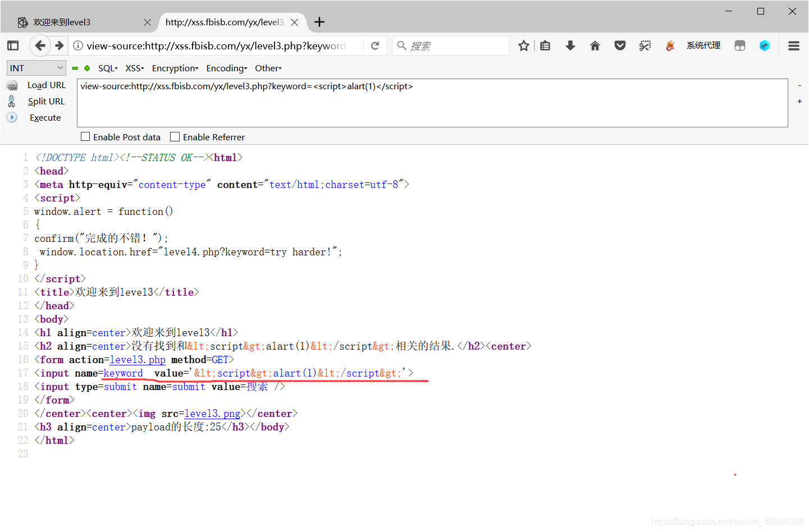This screenshot has width=809, height=532.
Task: Expand the XSS menu
Action: (135, 68)
